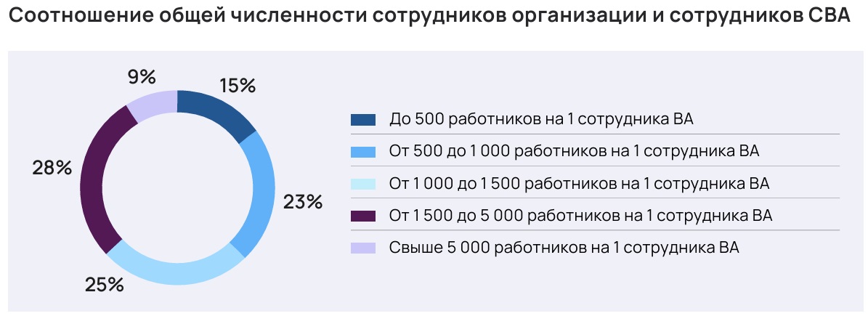This screenshot has height=316, width=868.
Task: Click the 28% data label
Action: click(x=52, y=168)
